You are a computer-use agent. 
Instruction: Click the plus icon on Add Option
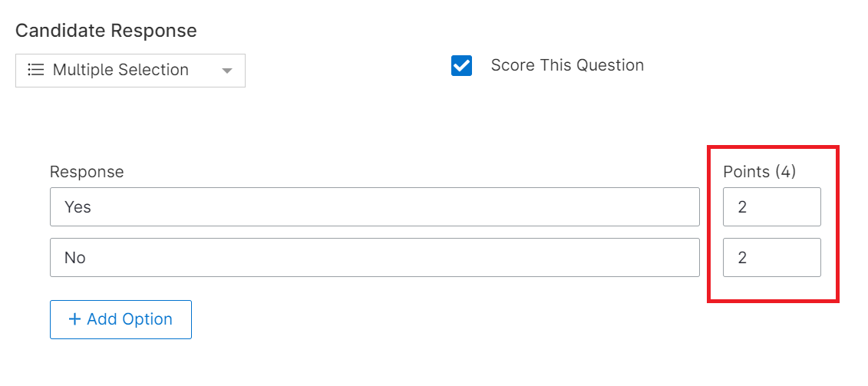[x=74, y=319]
